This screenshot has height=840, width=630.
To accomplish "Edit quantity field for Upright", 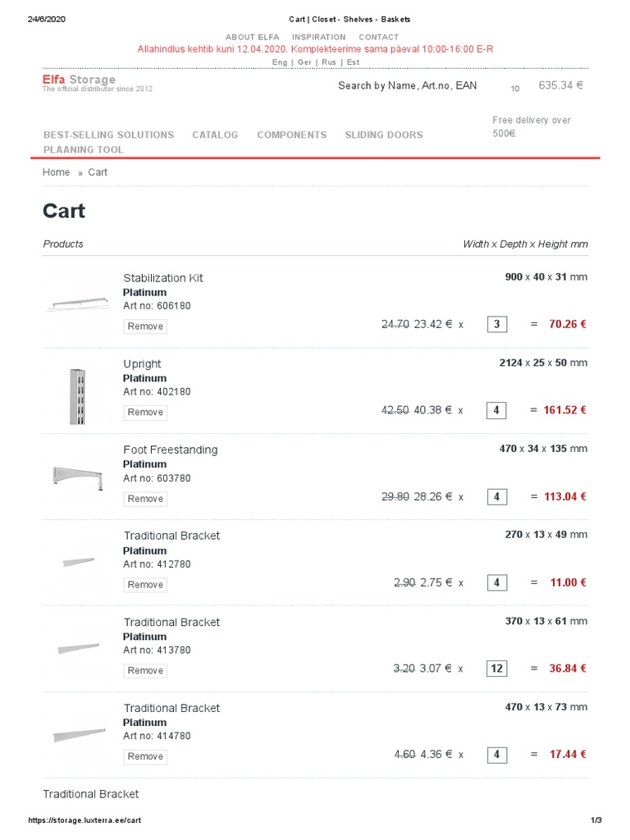I will (x=496, y=410).
